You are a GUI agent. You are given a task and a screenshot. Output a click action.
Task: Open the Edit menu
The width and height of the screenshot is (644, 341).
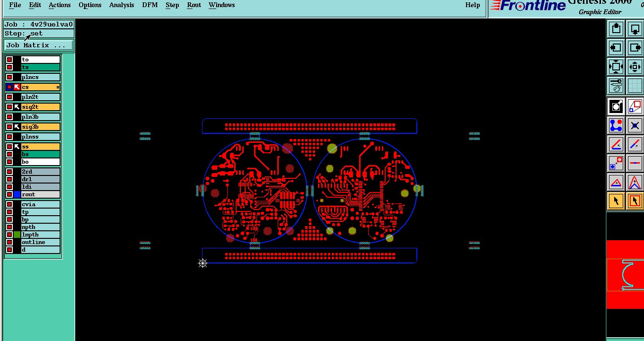(35, 5)
